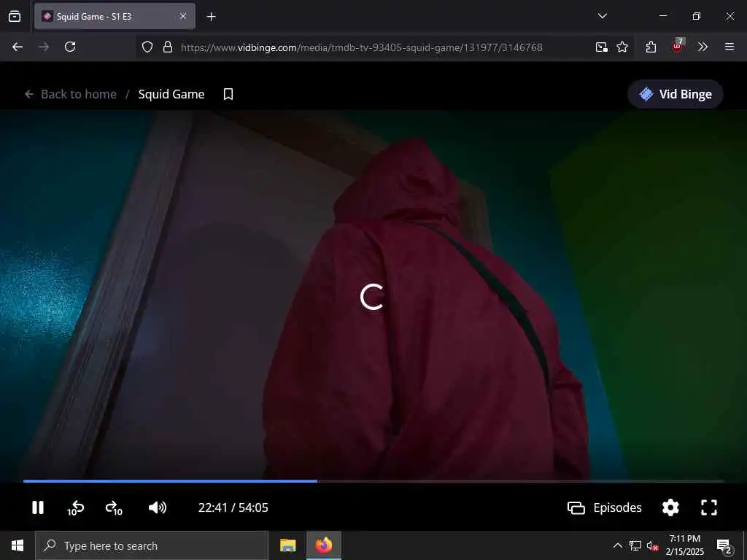This screenshot has width=747, height=560.
Task: Close the Squid Game tab
Action: click(x=183, y=16)
